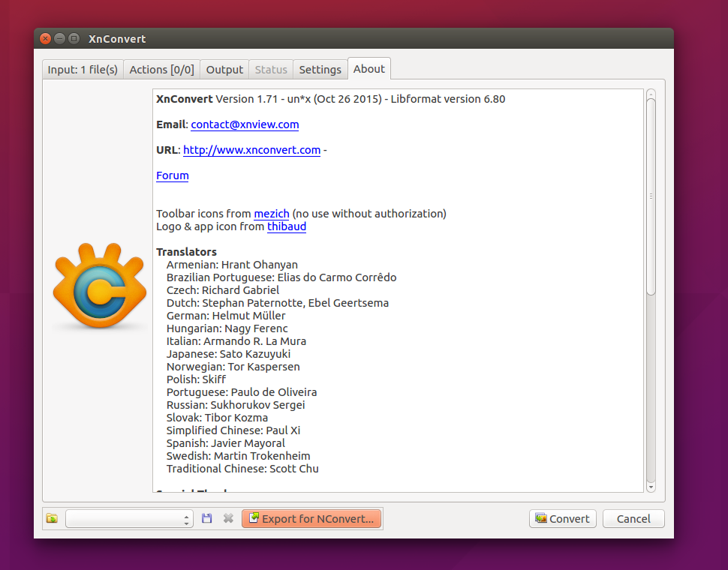Click the Convert button
The height and width of the screenshot is (570, 728).
(562, 518)
